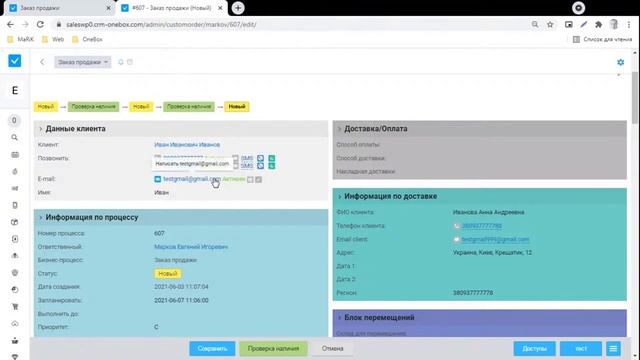Viewport: 640px width, 360px height.
Task: Click the OneBox blue checkmark logo
Action: [15, 61]
